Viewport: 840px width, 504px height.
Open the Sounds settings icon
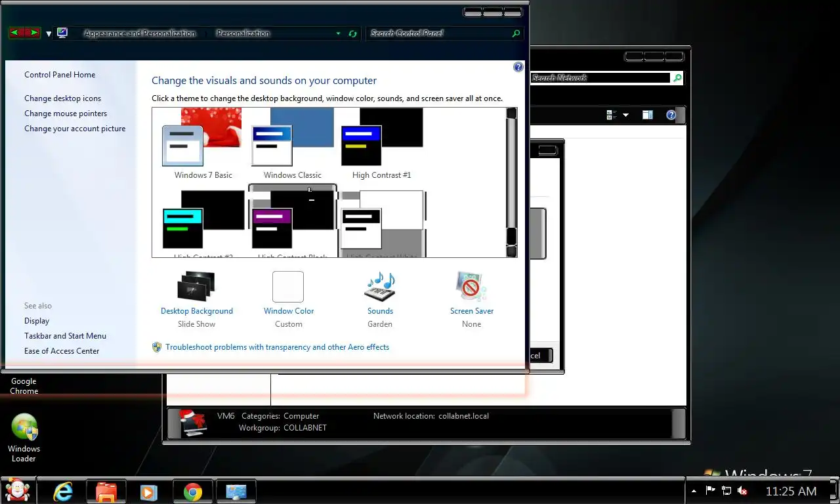click(380, 287)
